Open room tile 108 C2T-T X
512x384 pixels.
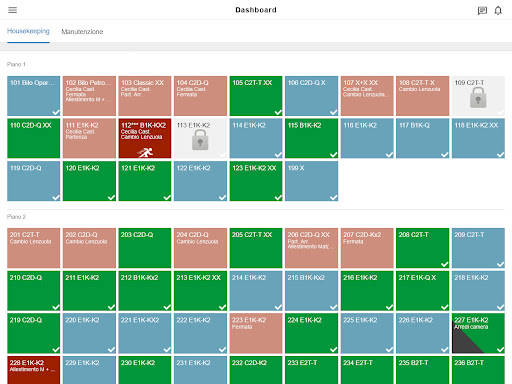[x=423, y=96]
